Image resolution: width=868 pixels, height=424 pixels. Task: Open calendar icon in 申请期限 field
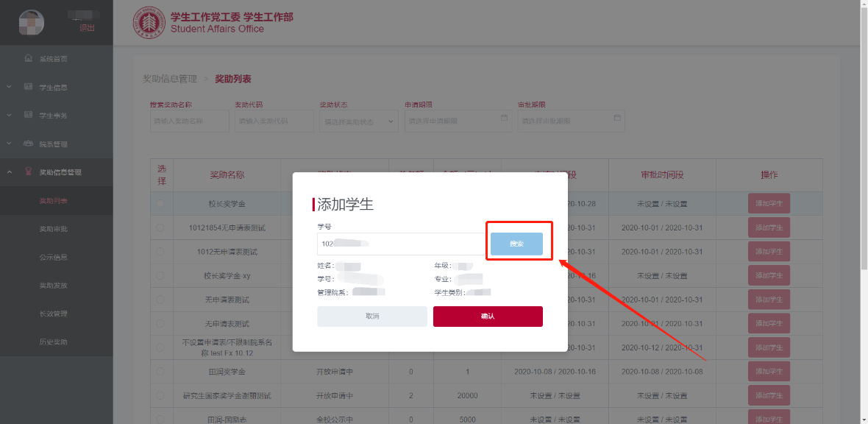504,119
